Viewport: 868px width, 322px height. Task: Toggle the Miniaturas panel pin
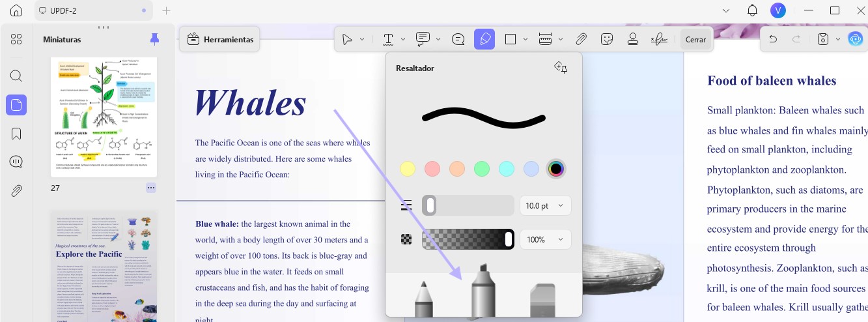[x=154, y=39]
